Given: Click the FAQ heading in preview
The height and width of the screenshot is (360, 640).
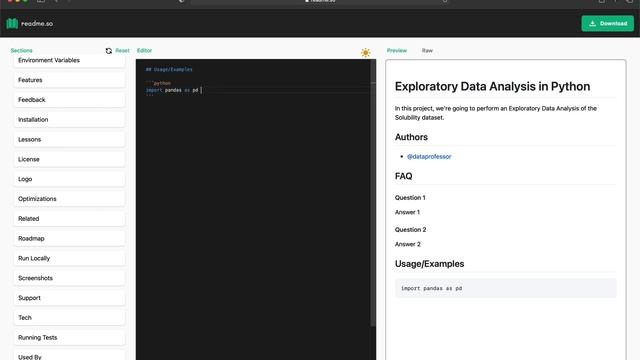Looking at the screenshot, I should tap(403, 176).
